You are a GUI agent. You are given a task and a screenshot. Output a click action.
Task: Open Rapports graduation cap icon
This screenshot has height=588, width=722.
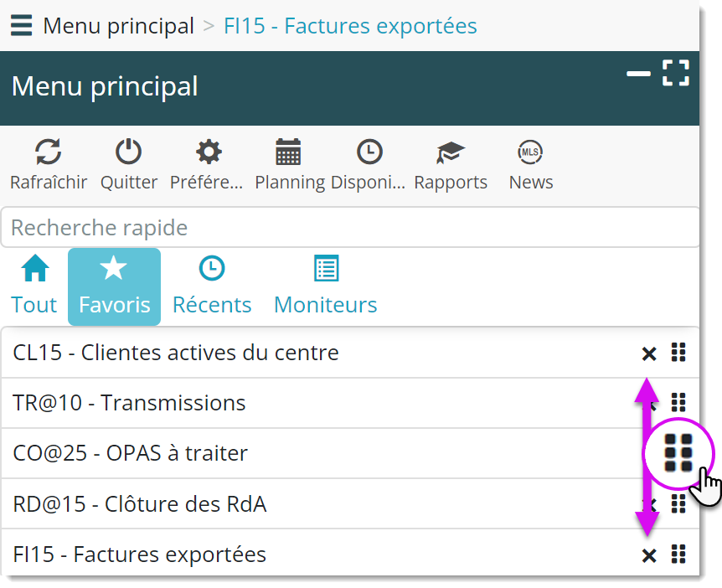[x=451, y=152]
